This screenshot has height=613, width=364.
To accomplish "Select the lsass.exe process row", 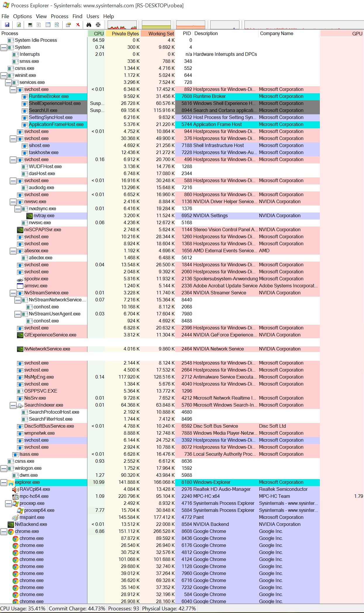I will pyautogui.click(x=160, y=454).
